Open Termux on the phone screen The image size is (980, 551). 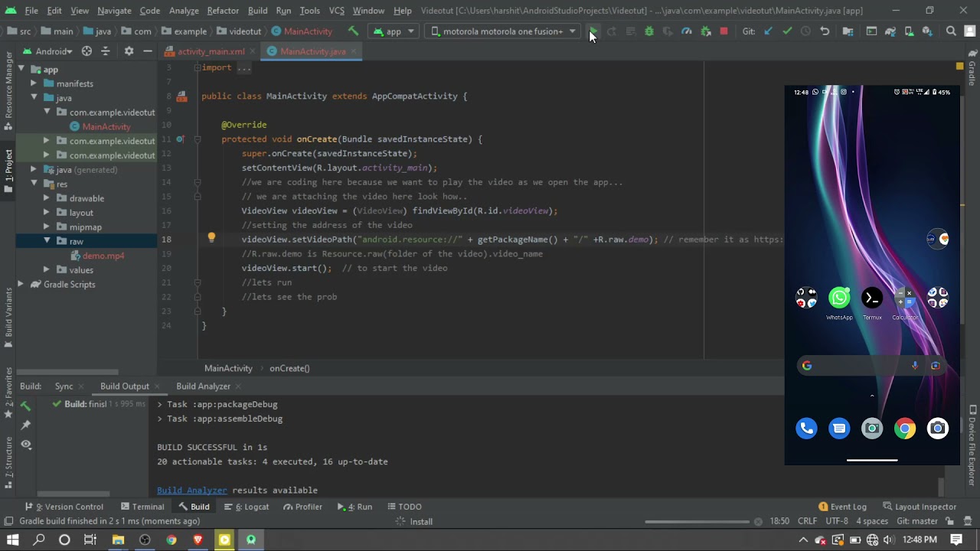[872, 298]
